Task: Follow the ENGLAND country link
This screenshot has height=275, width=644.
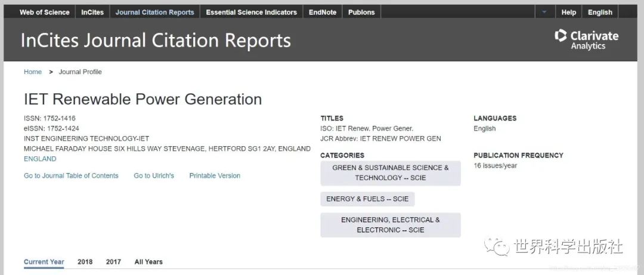Action: 40,159
